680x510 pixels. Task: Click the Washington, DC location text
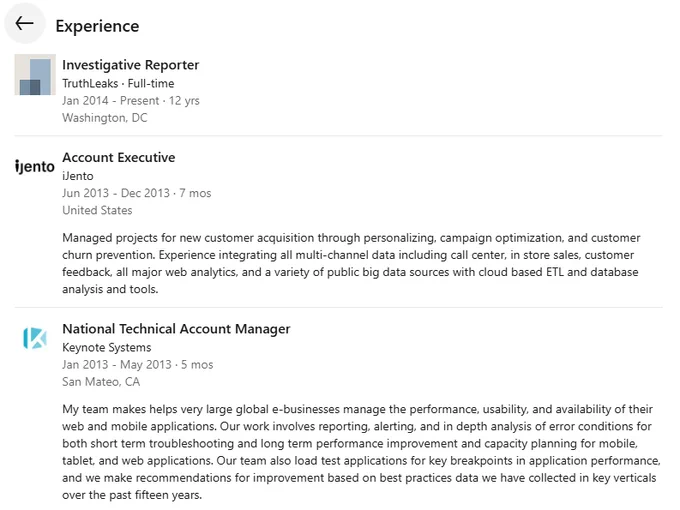105,118
